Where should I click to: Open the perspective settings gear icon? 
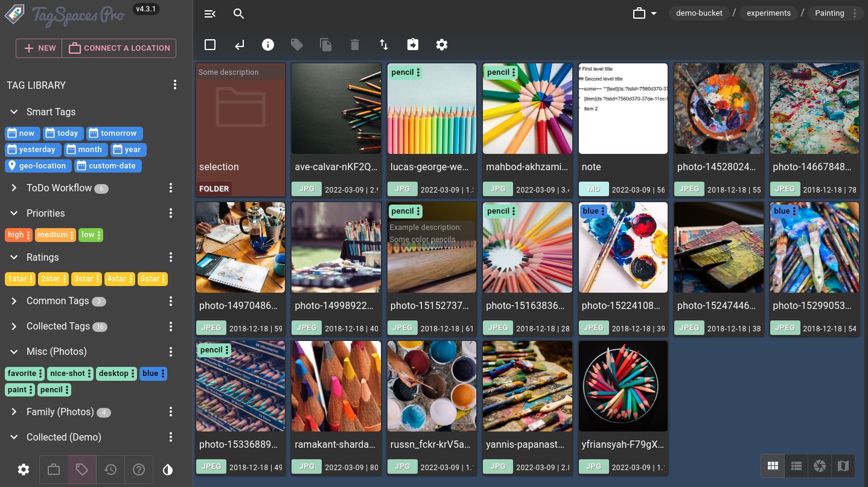point(442,45)
